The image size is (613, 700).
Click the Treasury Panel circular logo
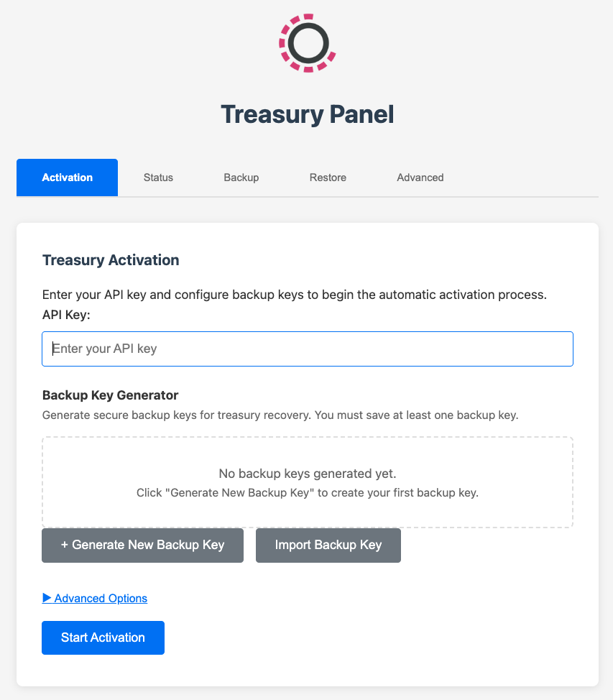[308, 43]
